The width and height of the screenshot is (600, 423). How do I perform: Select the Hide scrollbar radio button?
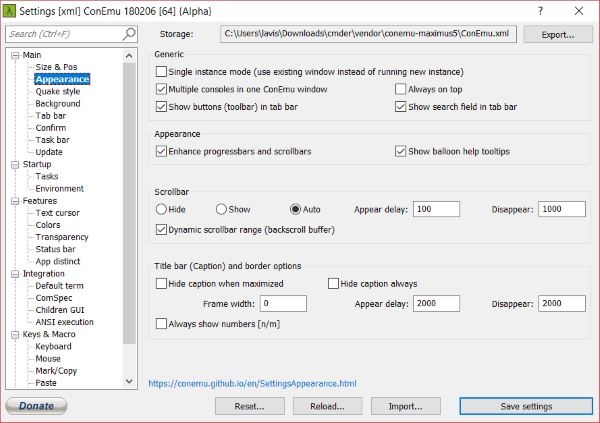tap(161, 209)
